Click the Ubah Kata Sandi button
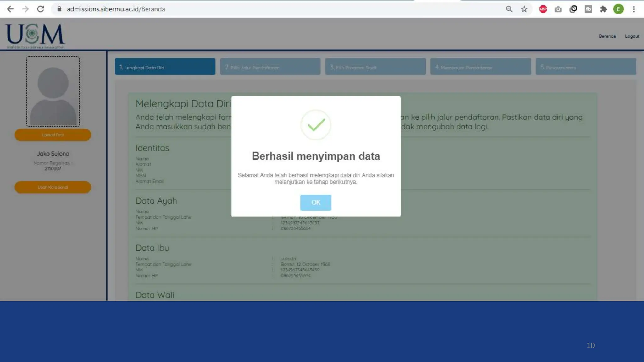The height and width of the screenshot is (362, 644). pos(53,187)
